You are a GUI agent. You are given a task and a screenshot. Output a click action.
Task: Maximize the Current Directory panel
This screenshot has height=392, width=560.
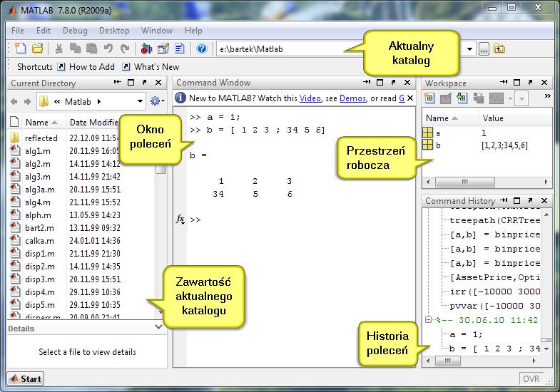click(x=131, y=83)
